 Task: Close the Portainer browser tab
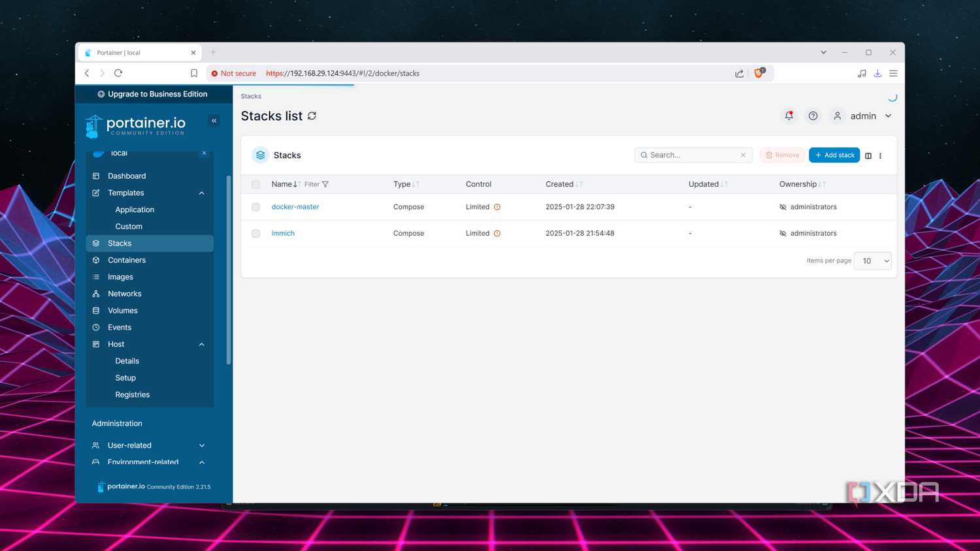pyautogui.click(x=193, y=53)
